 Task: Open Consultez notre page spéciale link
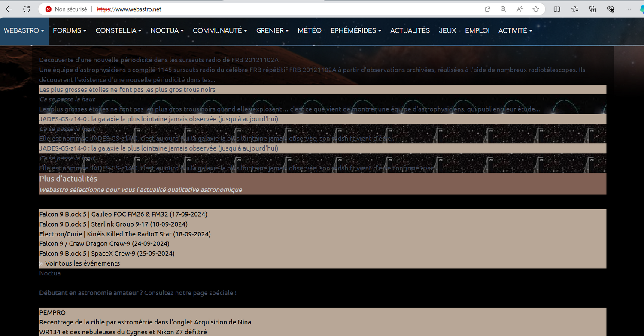tap(190, 293)
